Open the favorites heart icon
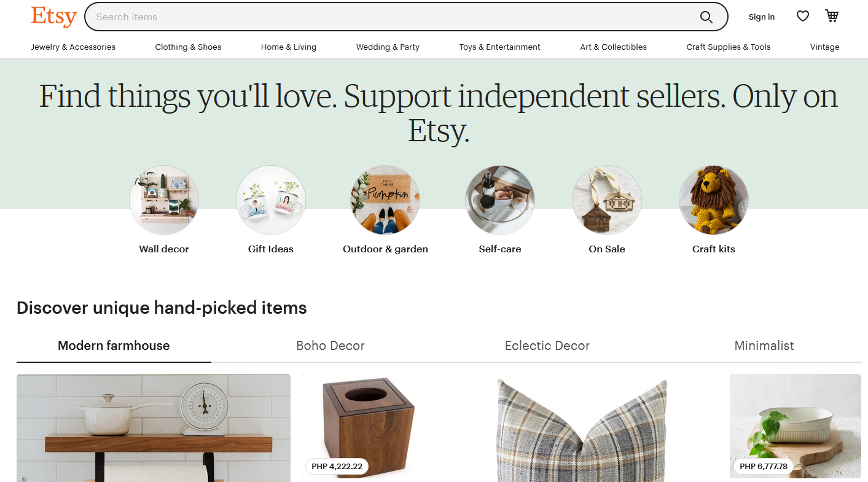 (802, 16)
